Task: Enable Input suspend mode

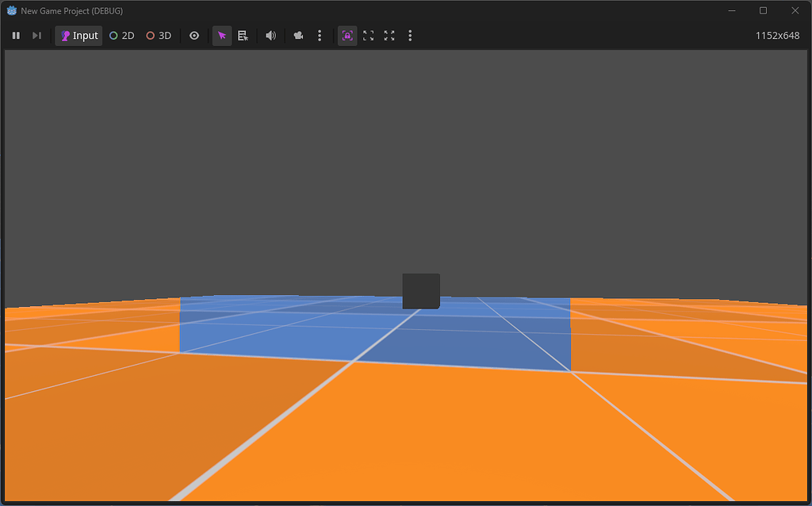Action: [78, 35]
